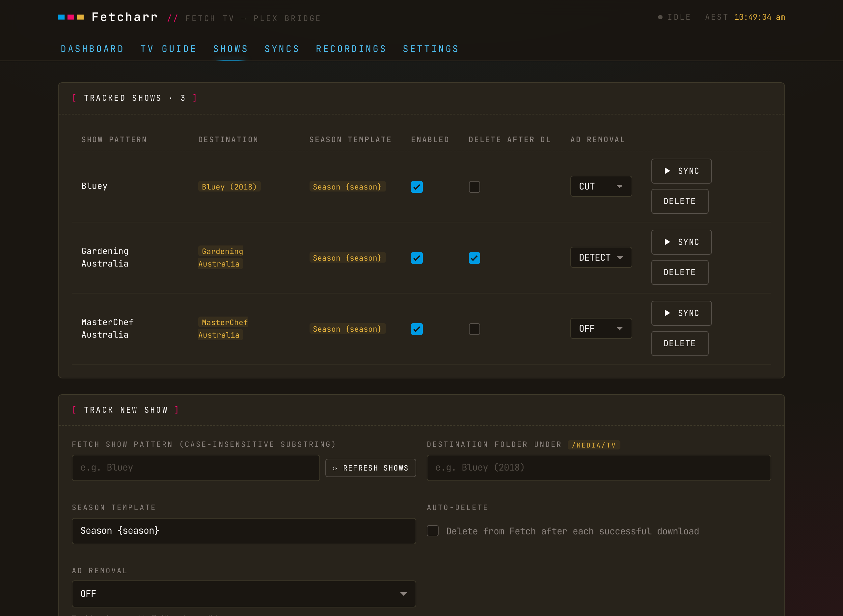Click the Track New Show panel heading
The width and height of the screenshot is (843, 616).
pyautogui.click(x=125, y=410)
